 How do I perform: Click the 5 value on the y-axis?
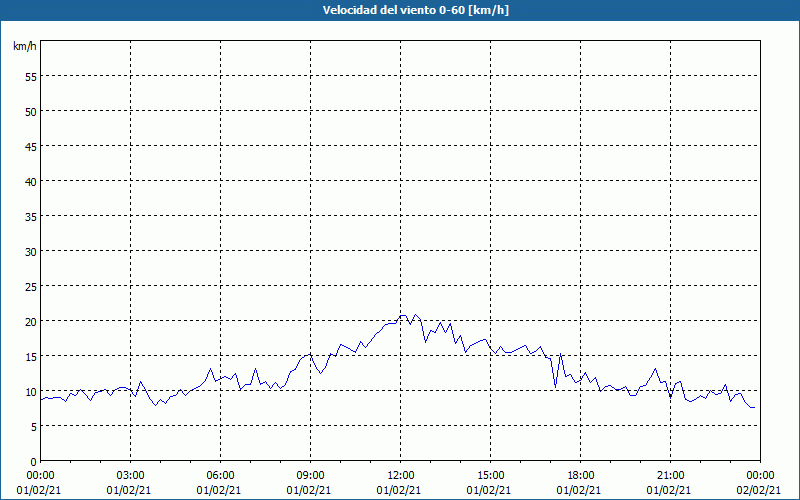point(34,427)
